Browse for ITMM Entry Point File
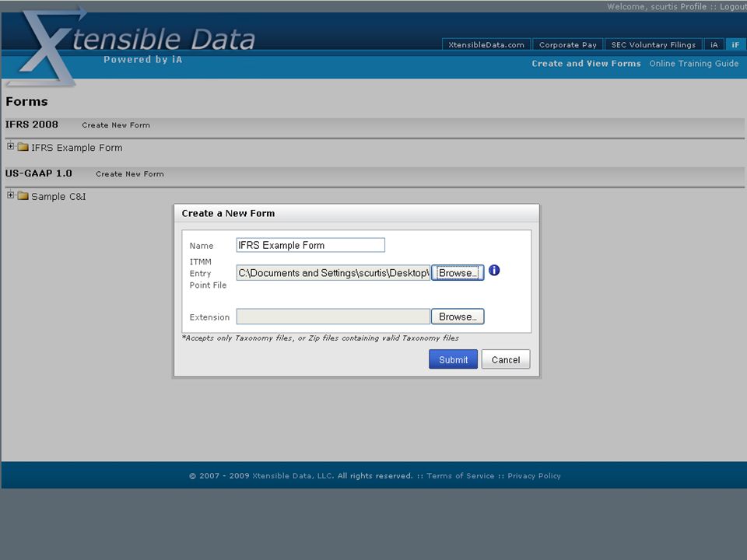Image resolution: width=747 pixels, height=560 pixels. (458, 273)
